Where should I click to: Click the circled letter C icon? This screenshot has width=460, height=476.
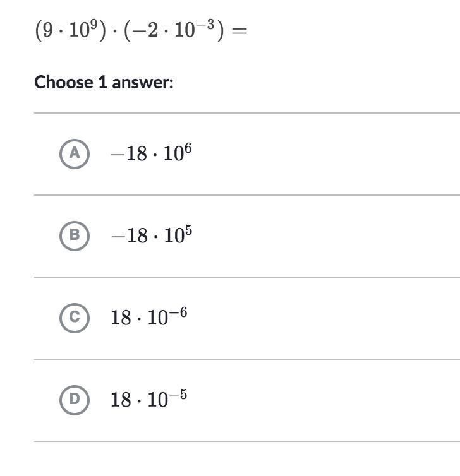tap(75, 318)
